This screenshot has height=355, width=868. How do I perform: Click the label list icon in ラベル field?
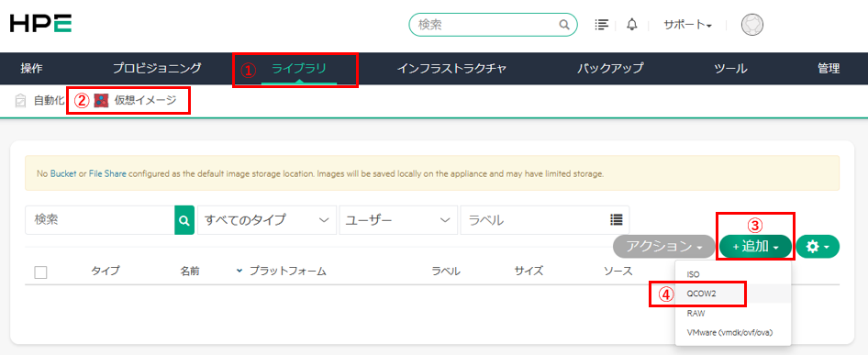point(617,219)
